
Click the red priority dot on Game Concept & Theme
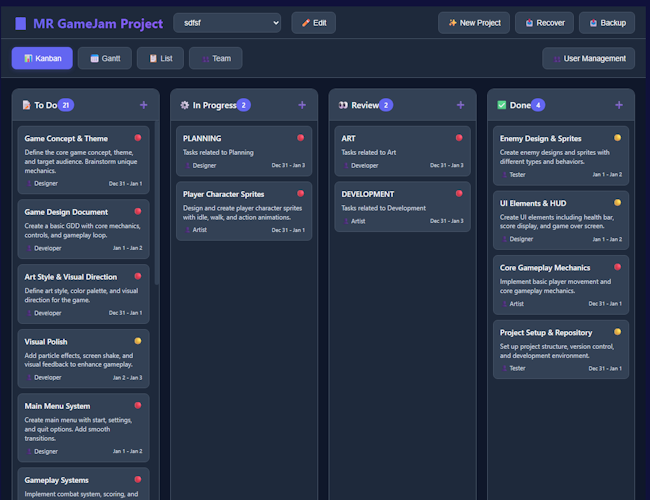(x=138, y=138)
